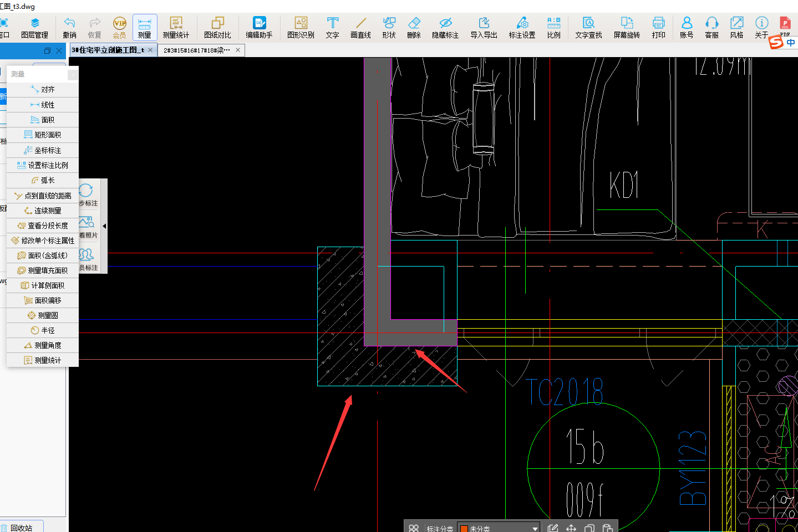Click the edit annotation icon in bottom bar
The height and width of the screenshot is (532, 798).
click(x=552, y=528)
